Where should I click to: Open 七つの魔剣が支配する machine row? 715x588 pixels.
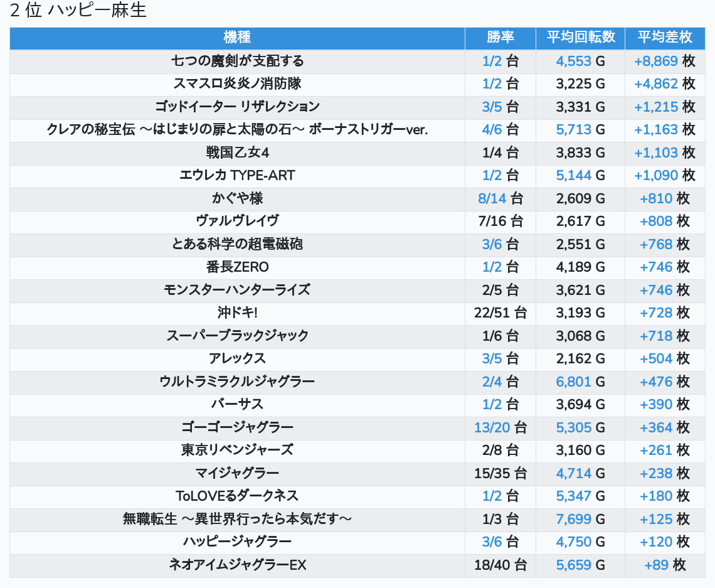[x=237, y=61]
